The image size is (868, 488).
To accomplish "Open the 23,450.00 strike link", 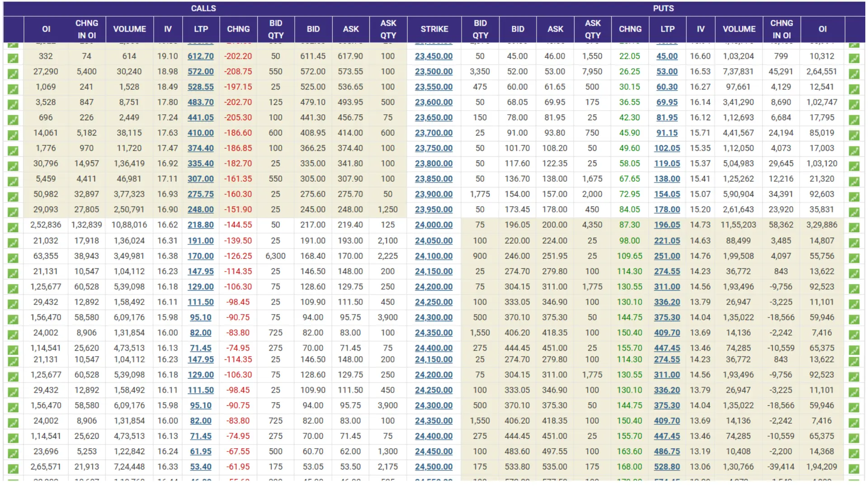I will [x=434, y=56].
